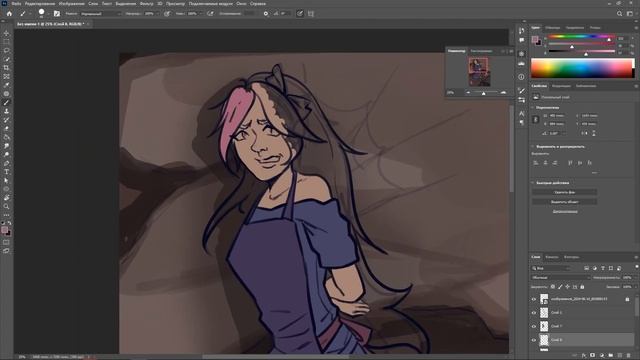Image resolution: width=640 pixels, height=360 pixels.
Task: Select the Crop tool
Action: [6, 68]
